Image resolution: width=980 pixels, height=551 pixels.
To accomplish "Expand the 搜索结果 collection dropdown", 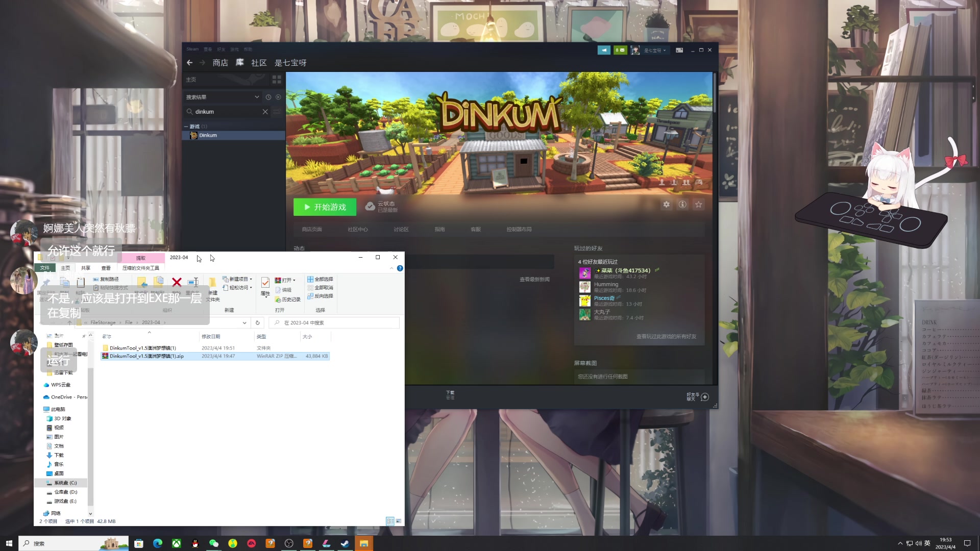I will (x=257, y=97).
